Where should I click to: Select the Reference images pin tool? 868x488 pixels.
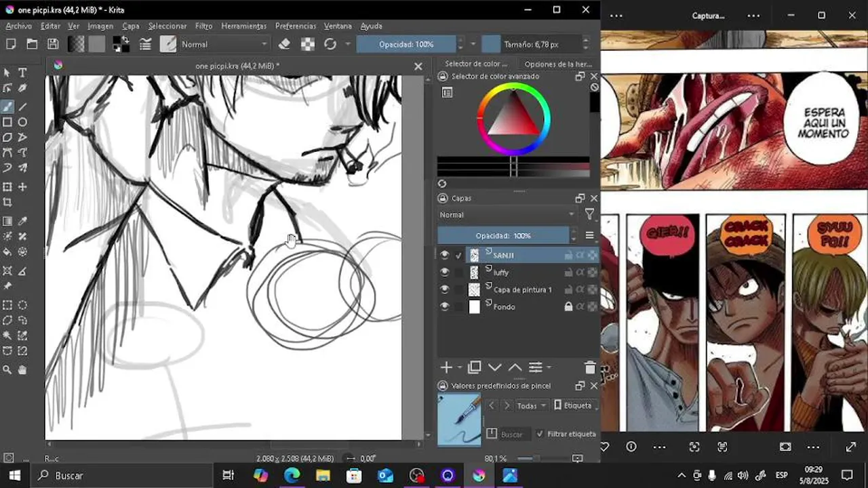pos(7,286)
